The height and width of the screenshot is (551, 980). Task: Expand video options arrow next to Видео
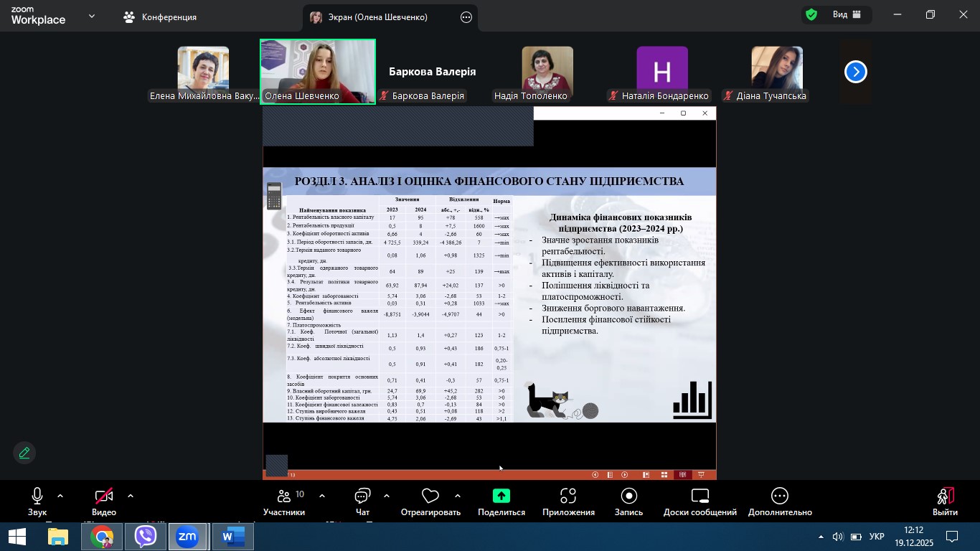coord(131,496)
